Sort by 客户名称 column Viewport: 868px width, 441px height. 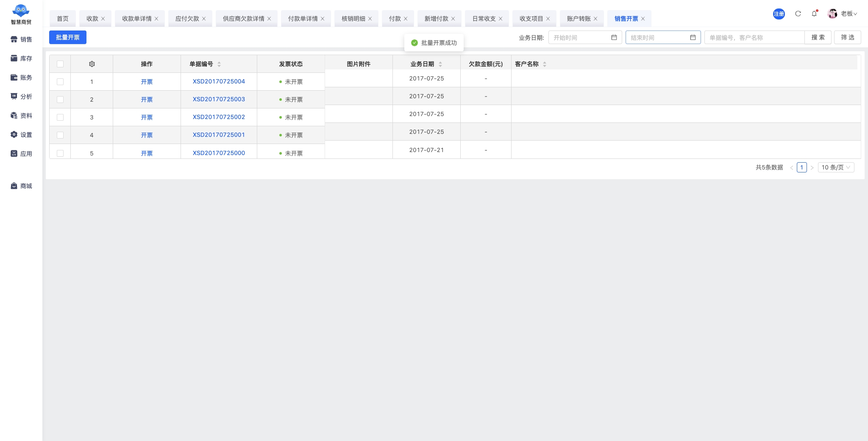click(x=545, y=64)
